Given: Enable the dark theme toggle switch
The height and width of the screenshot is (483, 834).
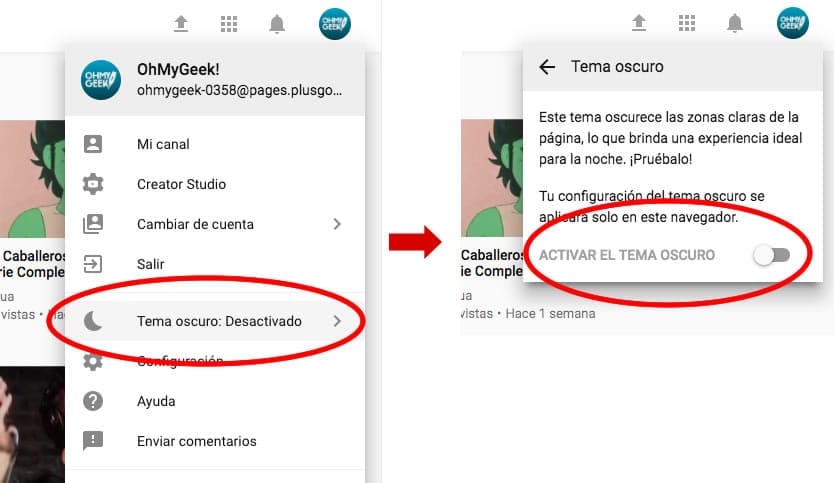Looking at the screenshot, I should [771, 255].
